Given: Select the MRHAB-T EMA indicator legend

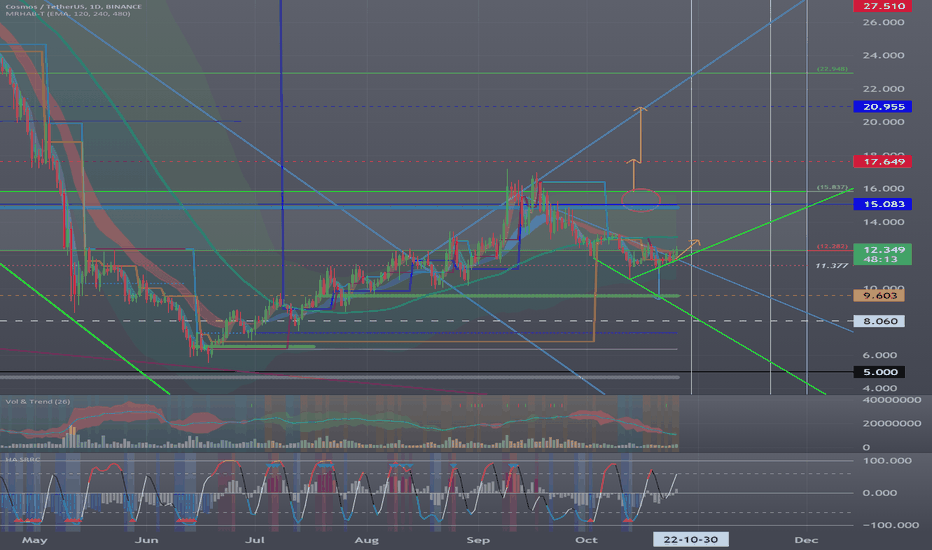Looking at the screenshot, I should click(x=68, y=14).
